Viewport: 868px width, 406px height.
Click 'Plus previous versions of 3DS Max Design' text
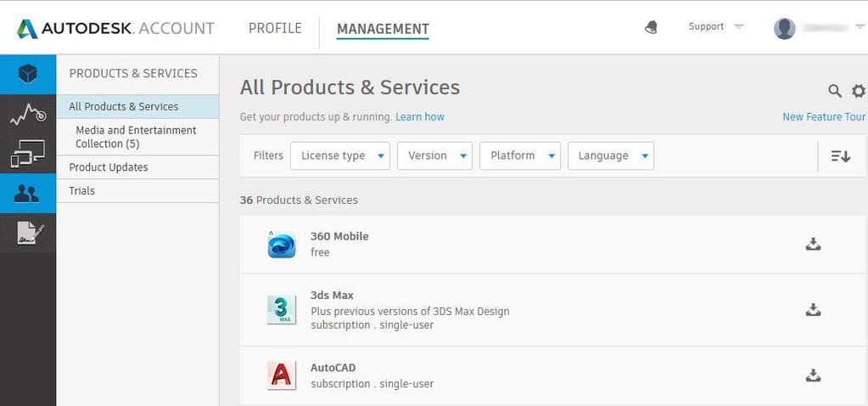click(x=410, y=311)
